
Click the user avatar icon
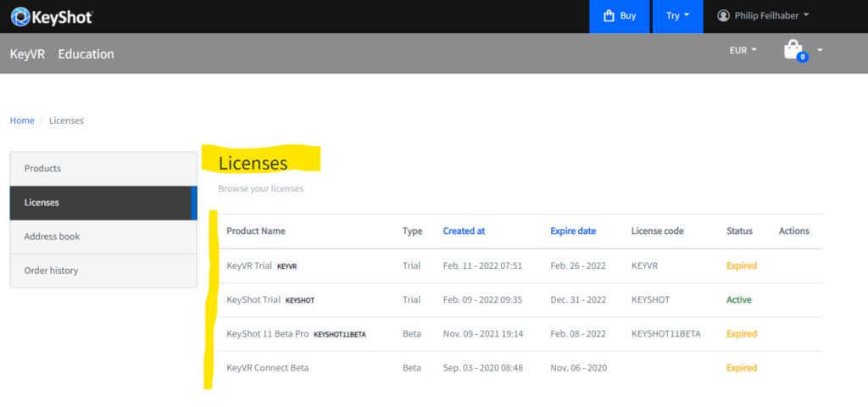723,15
